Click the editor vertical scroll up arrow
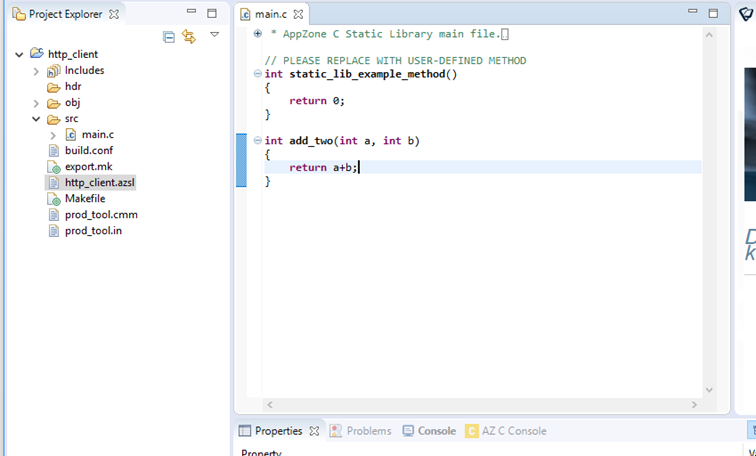The image size is (756, 456). [709, 35]
